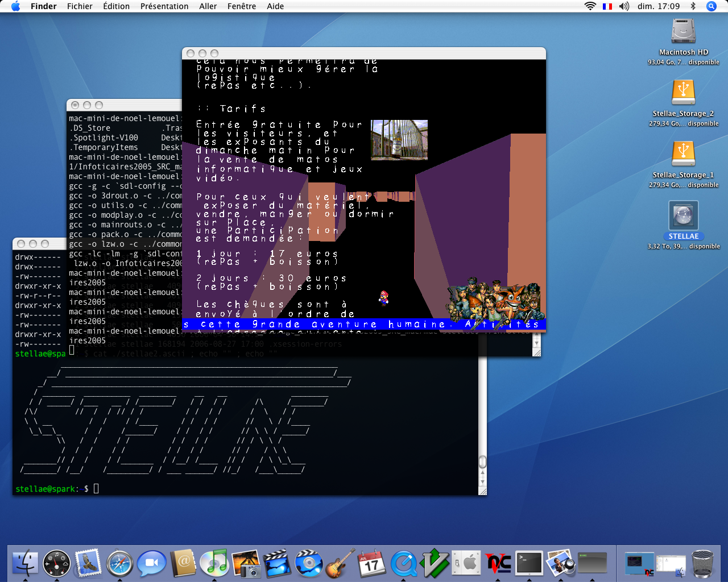Open QuickTime Player from the dock
This screenshot has height=582, width=728.
pos(403,563)
